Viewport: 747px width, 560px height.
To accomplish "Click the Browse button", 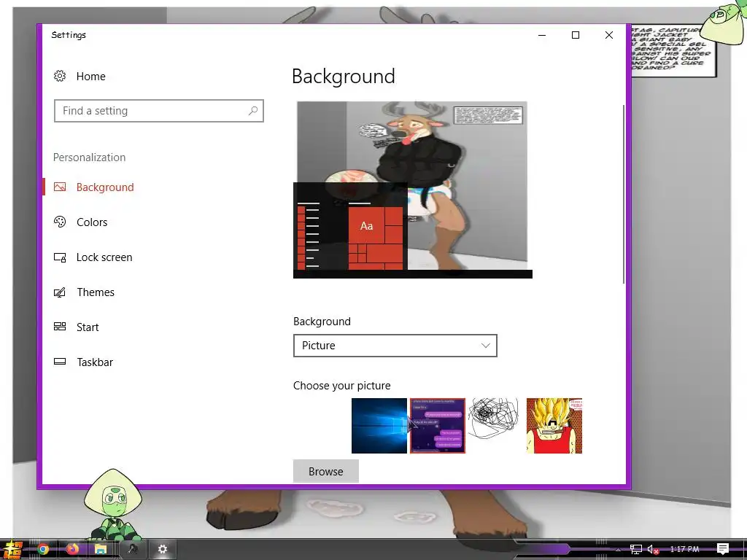I will pos(326,472).
